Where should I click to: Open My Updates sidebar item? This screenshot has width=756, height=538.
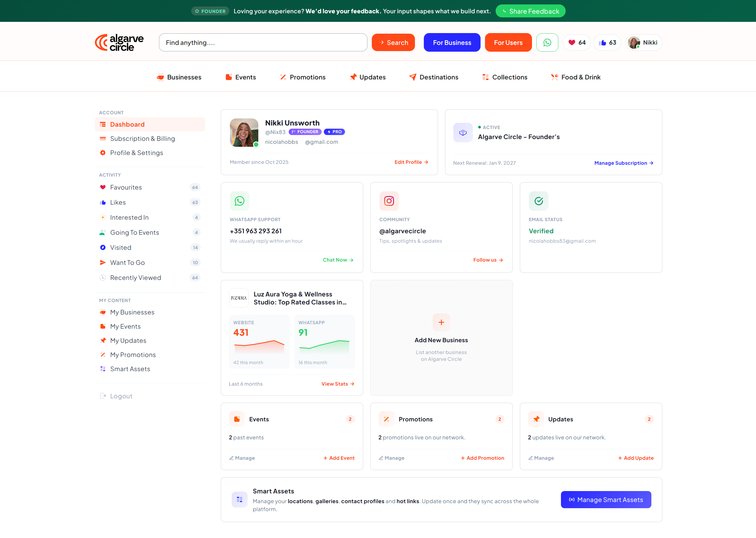click(150, 340)
